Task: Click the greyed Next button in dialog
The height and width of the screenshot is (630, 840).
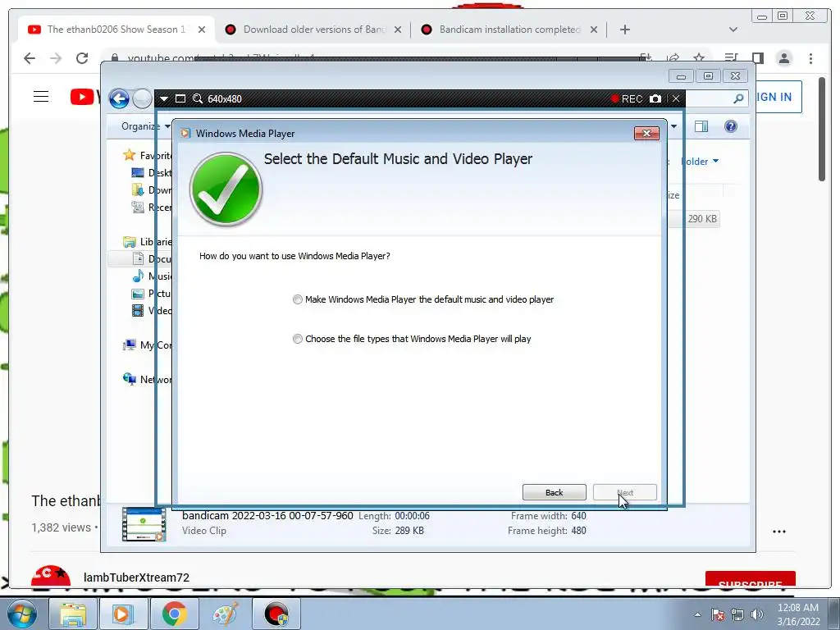Action: [x=624, y=492]
